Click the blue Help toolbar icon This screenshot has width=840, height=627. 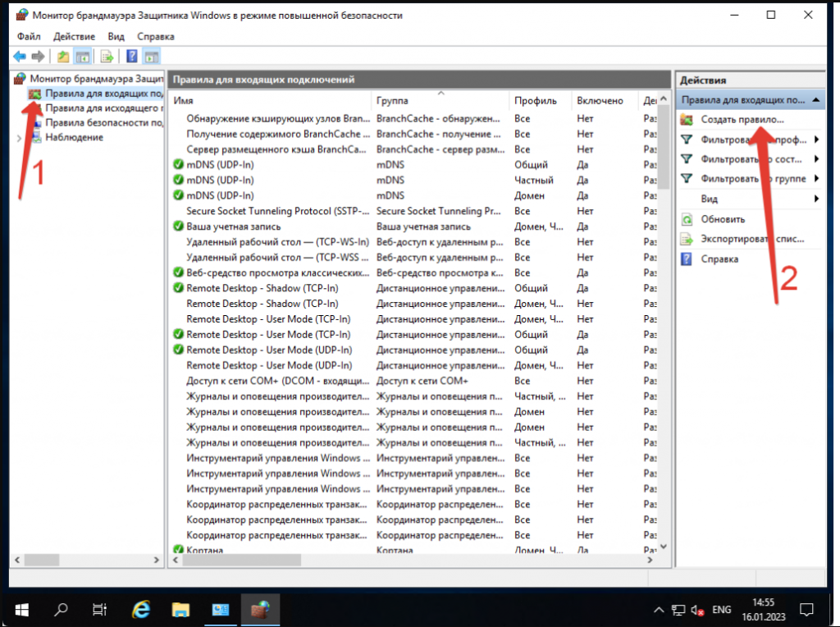[132, 57]
